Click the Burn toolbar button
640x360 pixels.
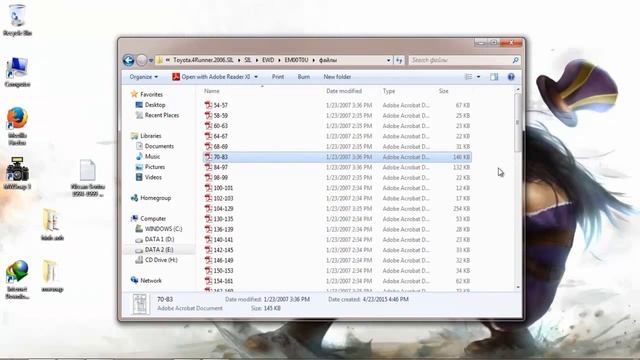pos(304,77)
